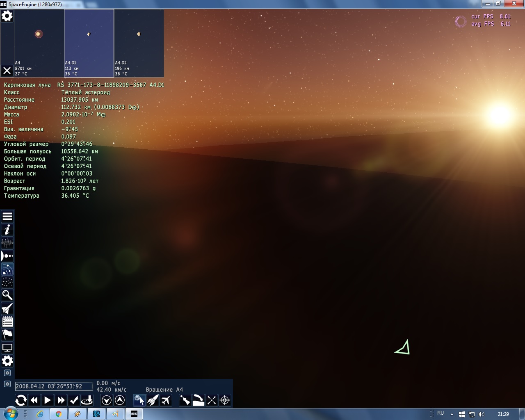This screenshot has height=420, width=525.
Task: Click the go-to object arrow icon
Action: pos(185,400)
